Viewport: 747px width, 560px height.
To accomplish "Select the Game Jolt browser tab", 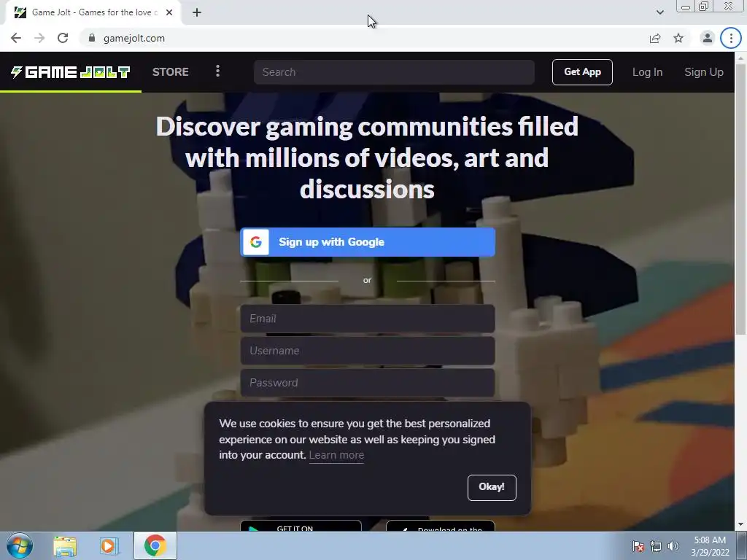I will pos(93,12).
